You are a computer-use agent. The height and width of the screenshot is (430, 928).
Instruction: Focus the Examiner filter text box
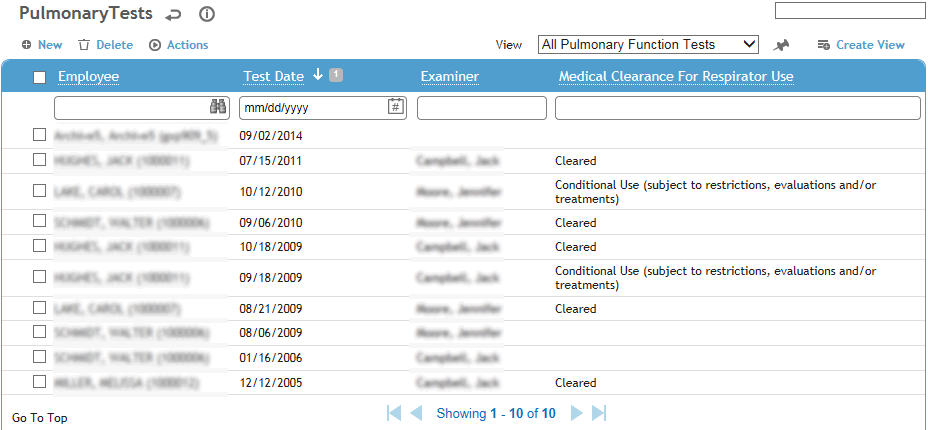482,108
